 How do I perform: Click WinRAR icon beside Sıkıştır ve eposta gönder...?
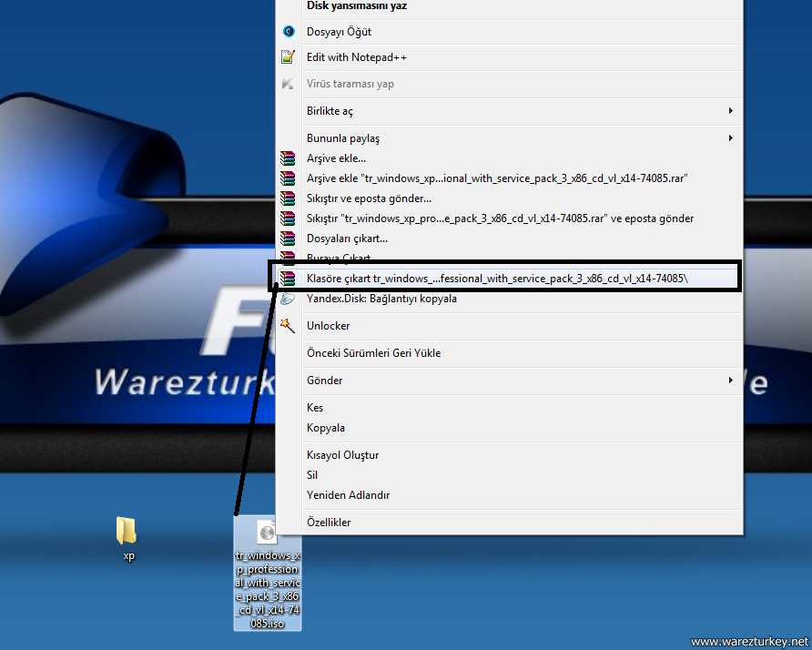(x=288, y=198)
